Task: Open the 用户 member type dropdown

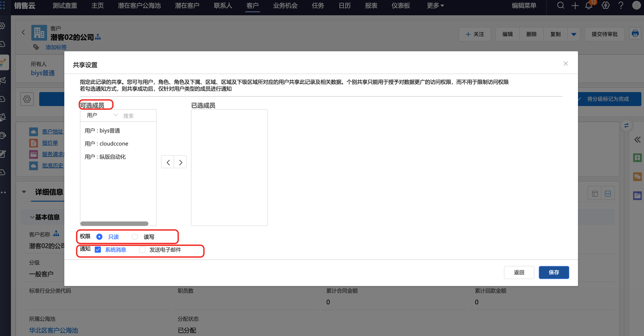Action: click(x=102, y=115)
